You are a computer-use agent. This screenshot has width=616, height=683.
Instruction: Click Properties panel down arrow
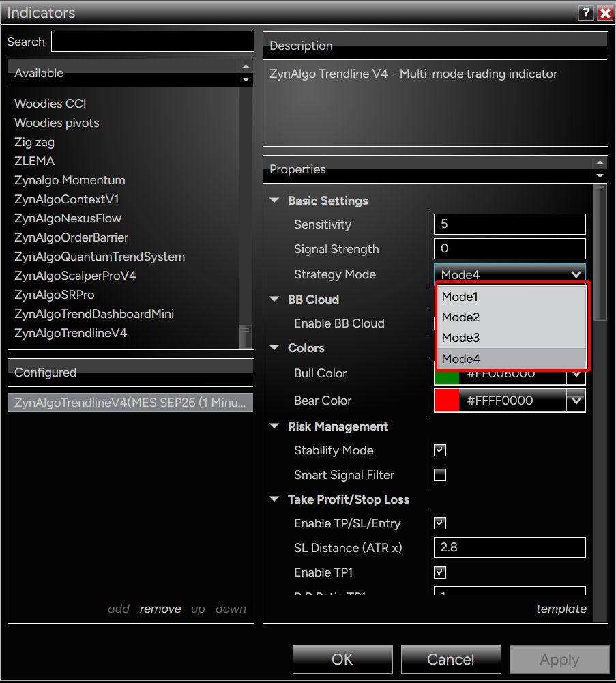coord(600,176)
